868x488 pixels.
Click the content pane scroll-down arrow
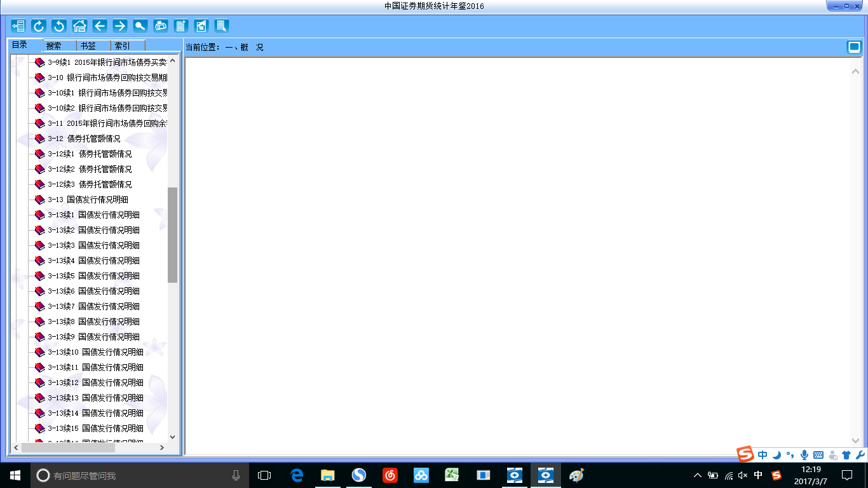coord(855,441)
